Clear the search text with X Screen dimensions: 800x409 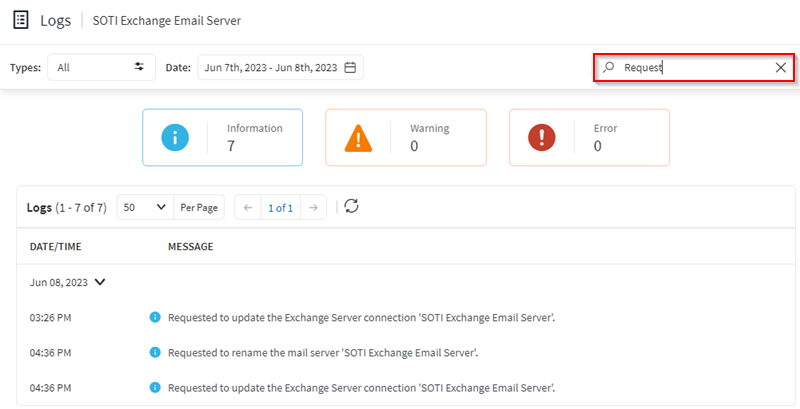coord(781,68)
